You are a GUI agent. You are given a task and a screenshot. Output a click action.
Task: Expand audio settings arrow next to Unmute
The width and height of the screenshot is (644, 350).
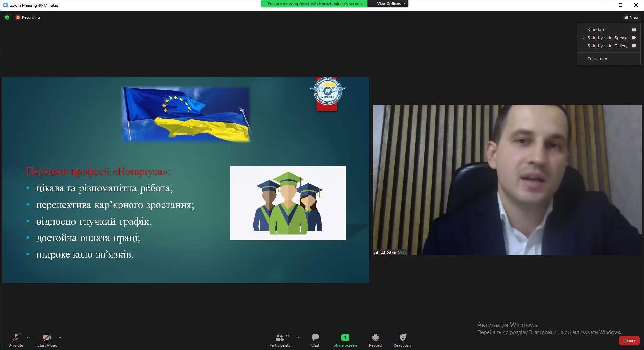tap(27, 337)
